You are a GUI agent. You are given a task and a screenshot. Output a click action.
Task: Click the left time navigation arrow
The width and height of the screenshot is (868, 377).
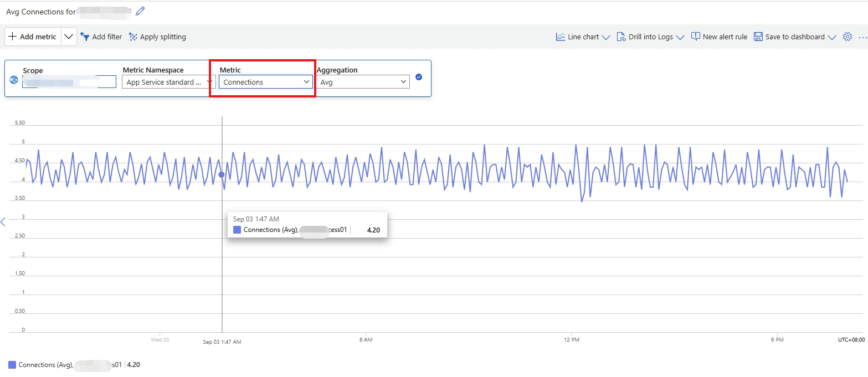pyautogui.click(x=3, y=222)
